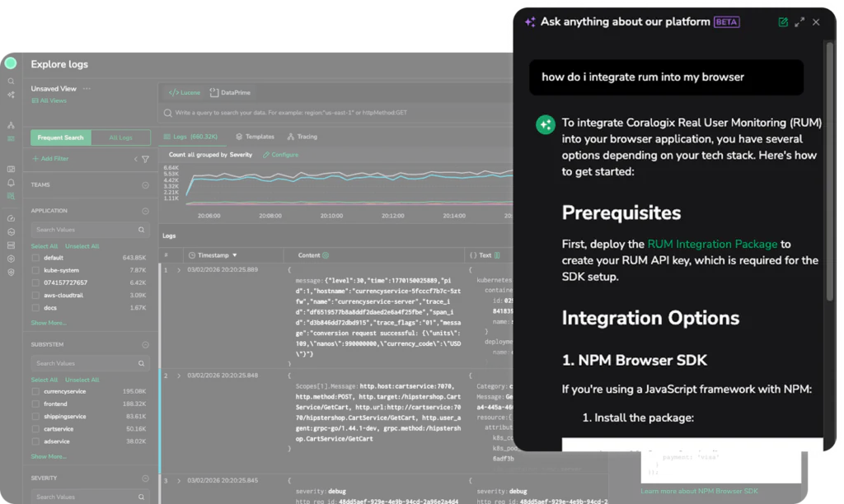The image size is (844, 504).
Task: Click the search icon in left sidebar
Action: pos(11,82)
